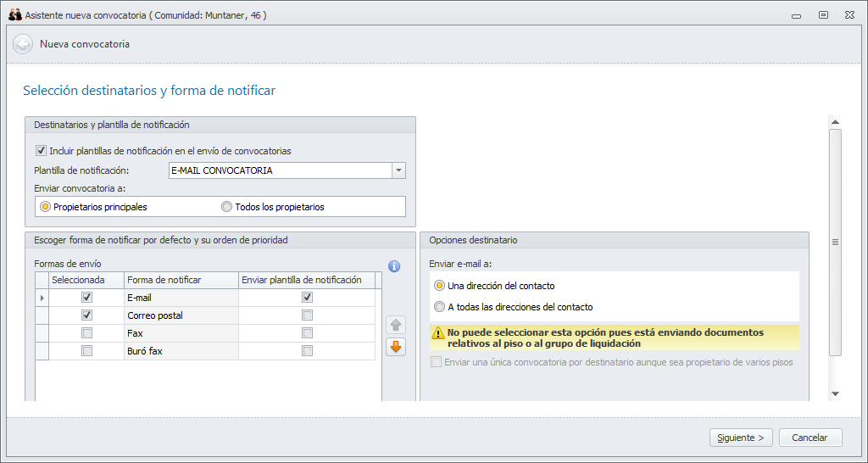The height and width of the screenshot is (463, 868).
Task: Uncheck Incluir plantillas de notificación checkbox
Action: click(x=41, y=151)
